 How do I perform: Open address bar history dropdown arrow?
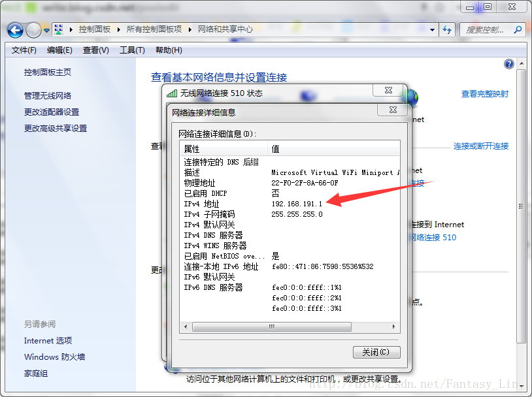pos(432,30)
